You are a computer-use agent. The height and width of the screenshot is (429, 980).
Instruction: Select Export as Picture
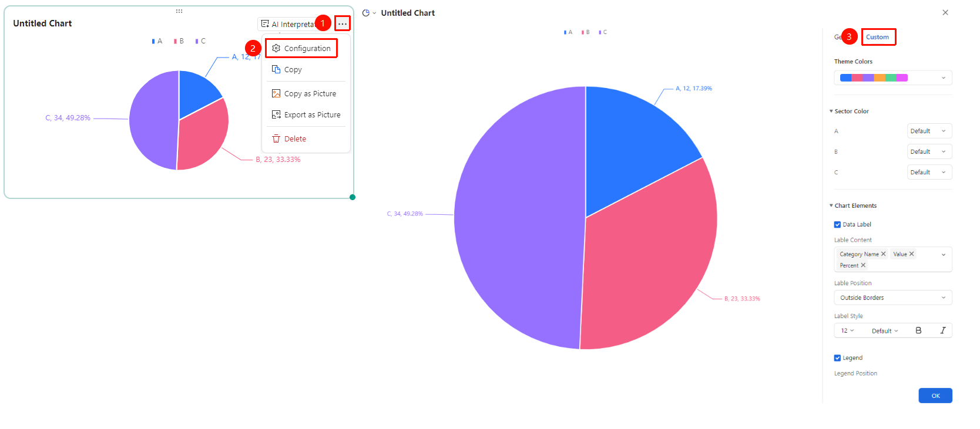tap(306, 114)
